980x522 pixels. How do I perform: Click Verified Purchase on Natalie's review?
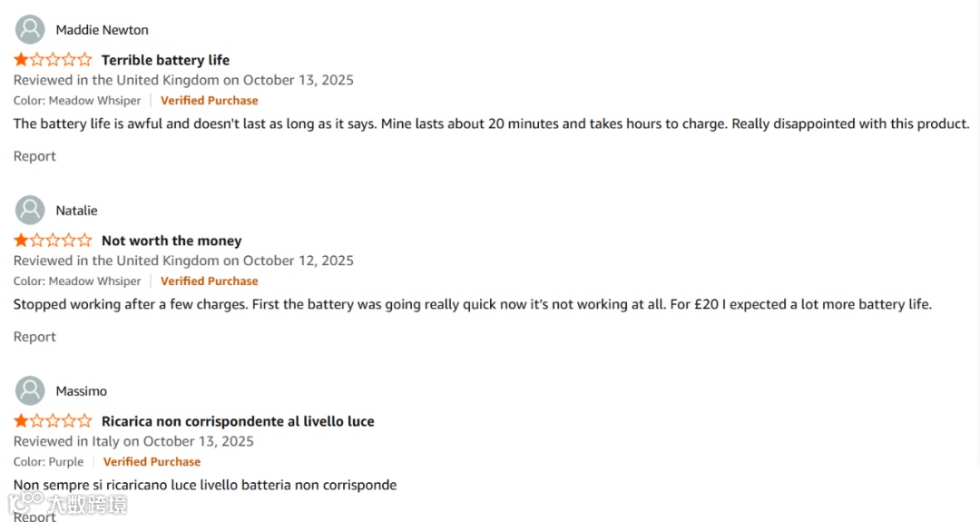point(210,281)
